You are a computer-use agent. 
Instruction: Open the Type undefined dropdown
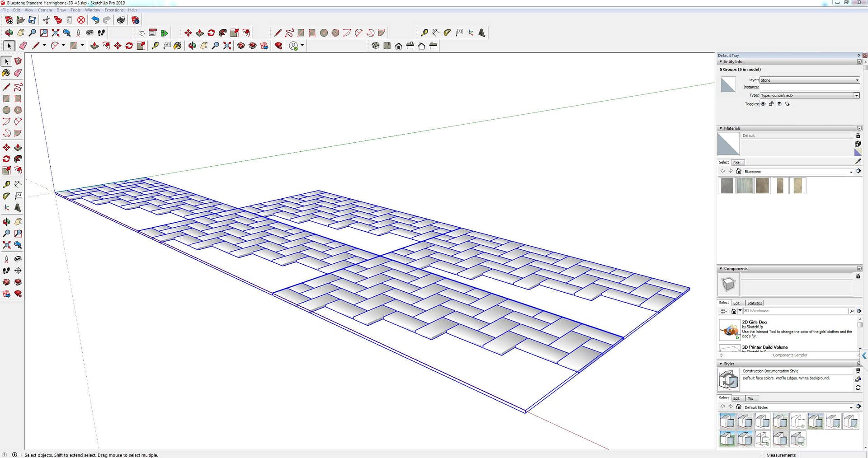(x=809, y=95)
